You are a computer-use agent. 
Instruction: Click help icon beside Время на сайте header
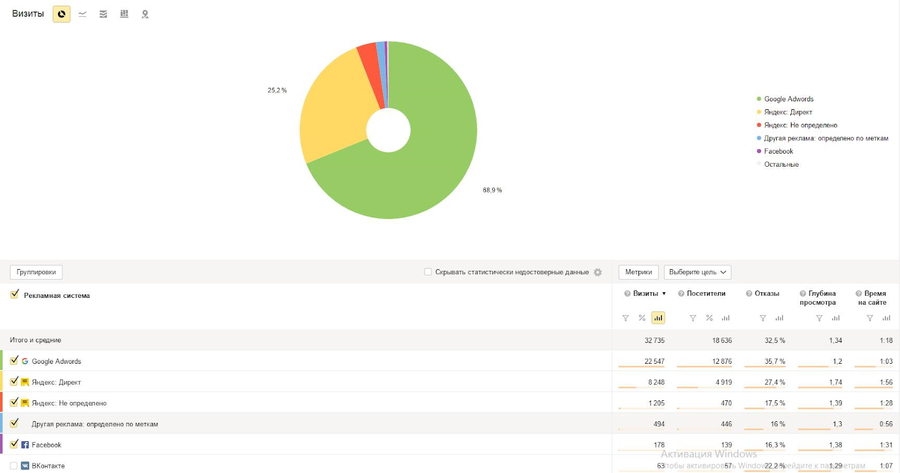[x=859, y=293]
